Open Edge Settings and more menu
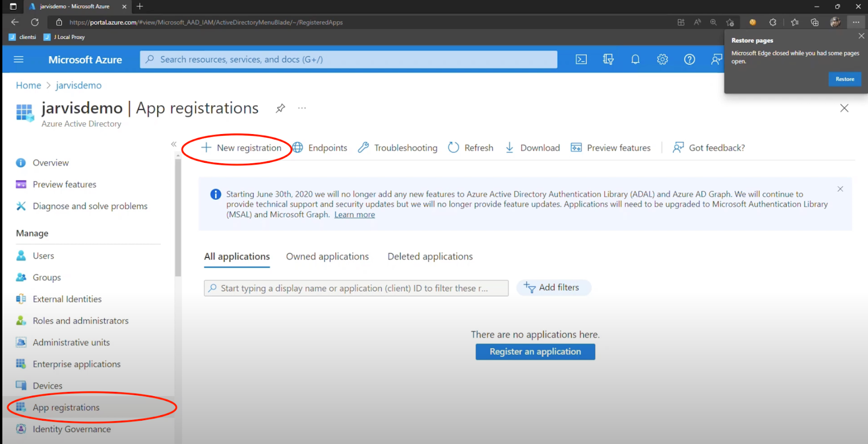This screenshot has height=444, width=868. coord(856,22)
